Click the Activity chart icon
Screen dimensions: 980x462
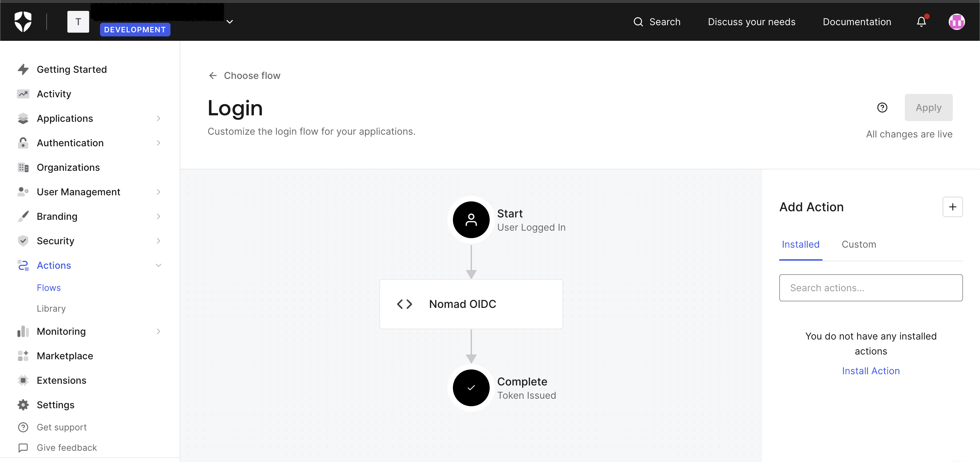[23, 94]
